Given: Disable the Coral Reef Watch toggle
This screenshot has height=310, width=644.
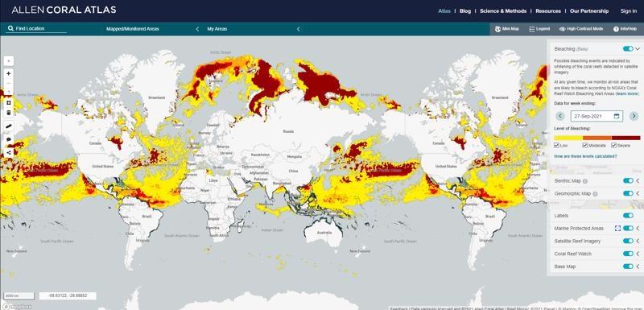Looking at the screenshot, I should click(628, 254).
